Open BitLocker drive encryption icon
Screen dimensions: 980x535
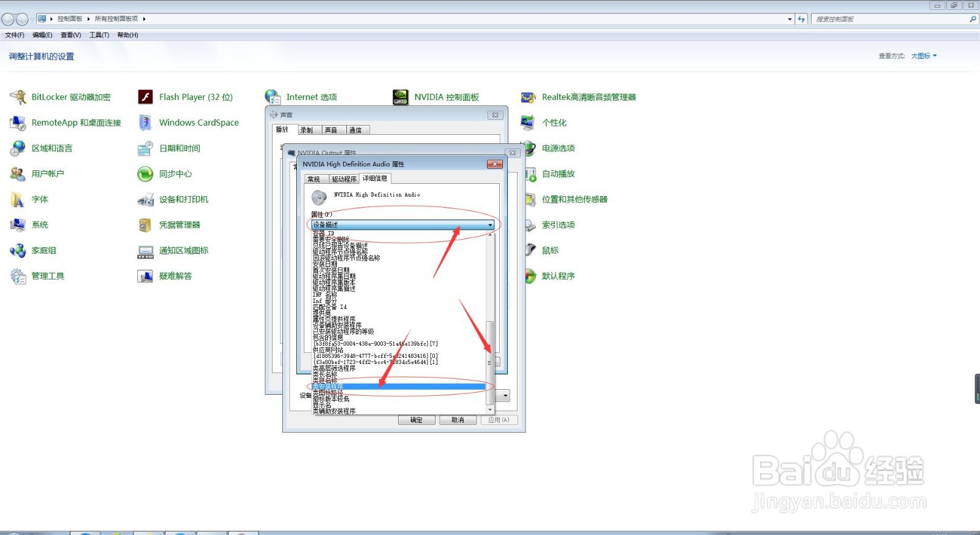(x=18, y=97)
